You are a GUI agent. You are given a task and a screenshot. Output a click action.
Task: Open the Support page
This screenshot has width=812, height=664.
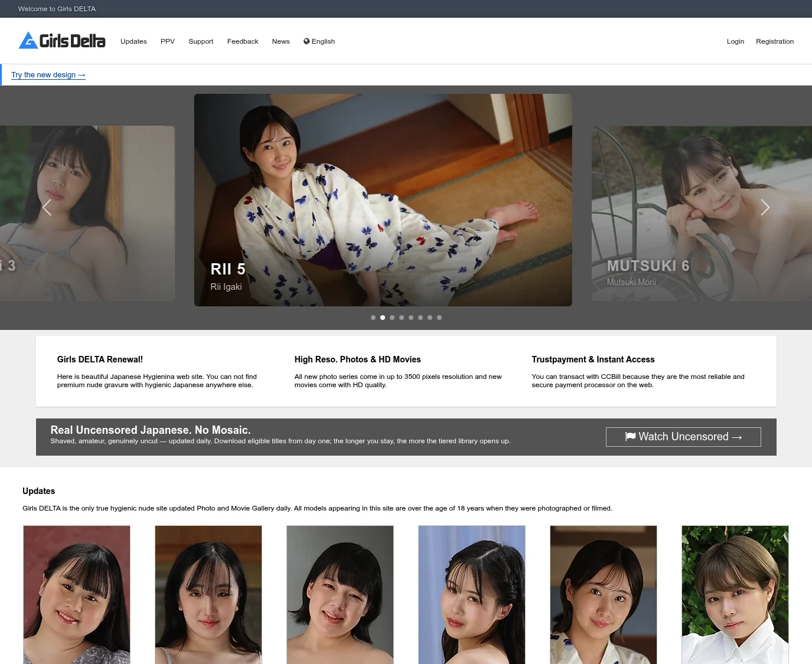point(201,41)
